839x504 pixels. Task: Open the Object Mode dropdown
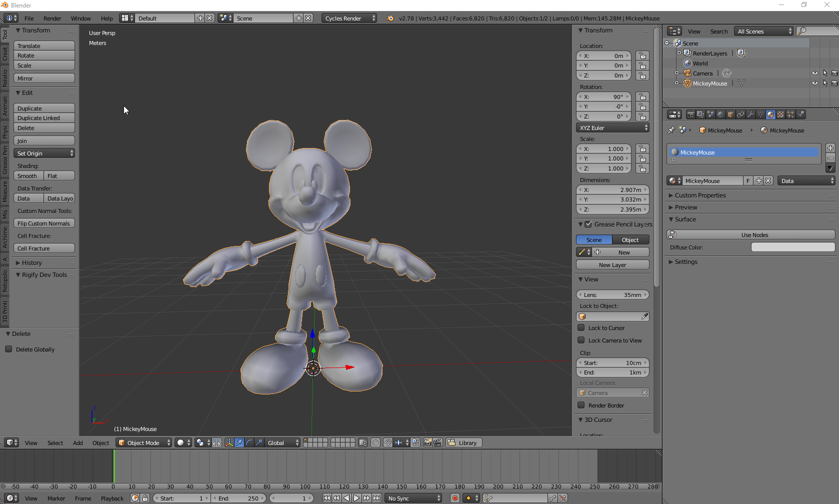coord(144,443)
